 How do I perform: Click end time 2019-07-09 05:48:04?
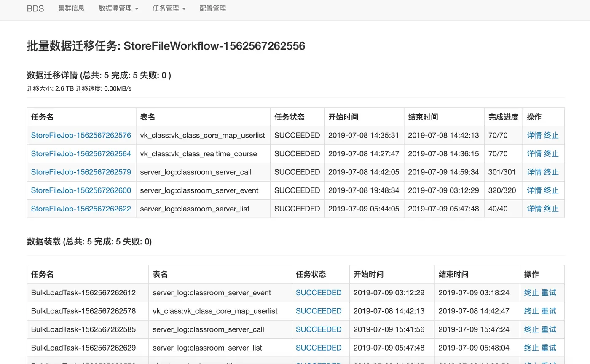[474, 348]
